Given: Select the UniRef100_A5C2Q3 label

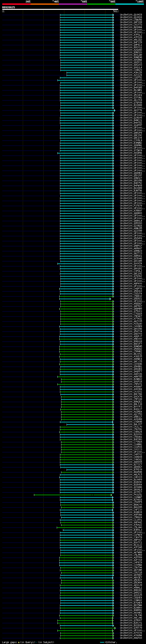Looking at the screenshot, I should [x=131, y=40].
